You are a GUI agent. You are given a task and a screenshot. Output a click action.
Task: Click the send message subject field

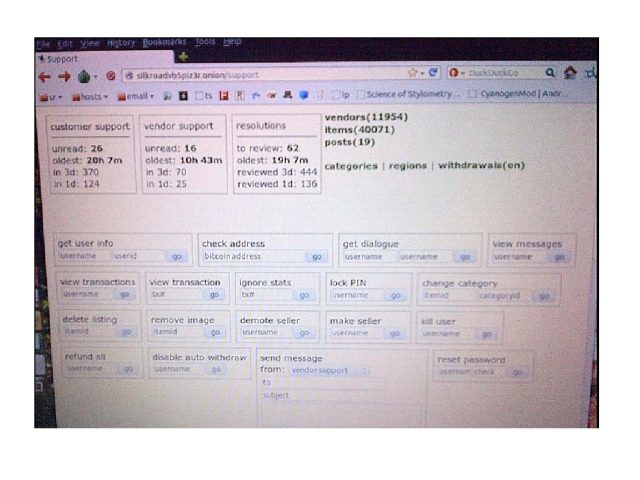point(322,395)
